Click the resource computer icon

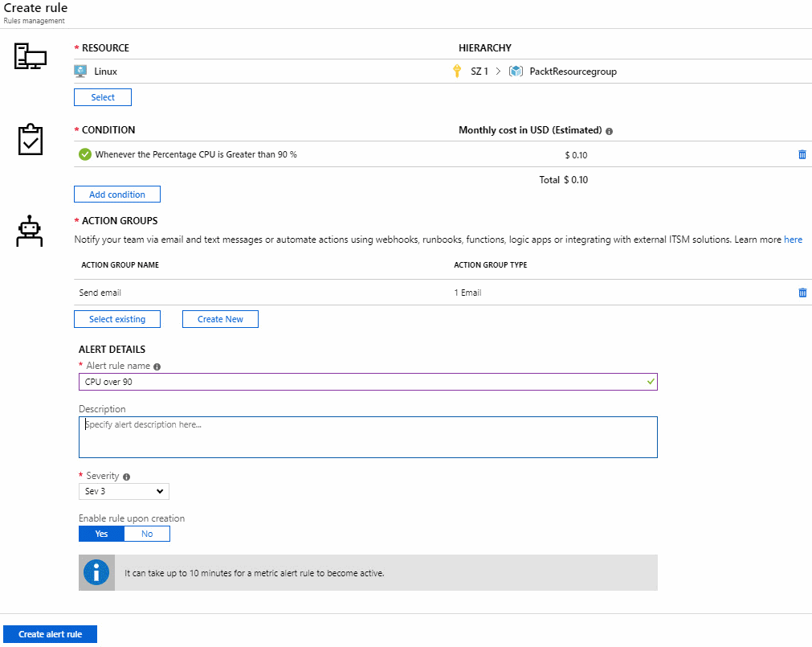click(30, 56)
